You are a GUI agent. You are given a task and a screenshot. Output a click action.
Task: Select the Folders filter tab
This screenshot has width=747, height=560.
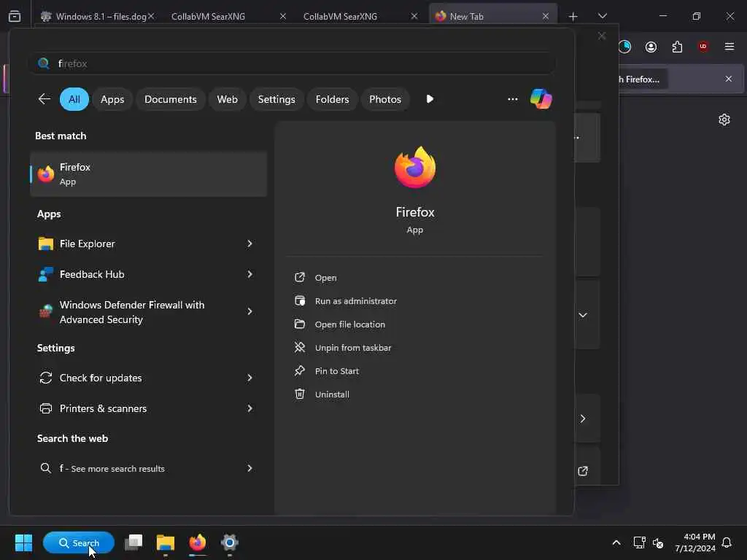point(332,99)
